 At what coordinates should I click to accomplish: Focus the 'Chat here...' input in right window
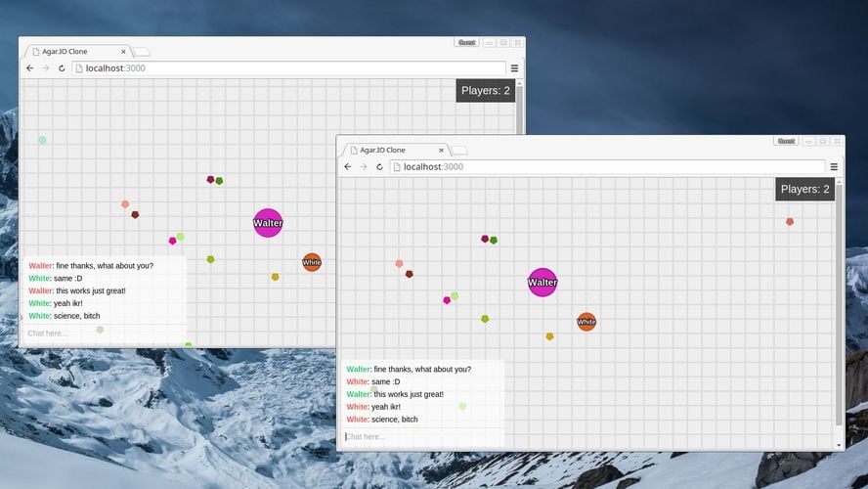[422, 437]
